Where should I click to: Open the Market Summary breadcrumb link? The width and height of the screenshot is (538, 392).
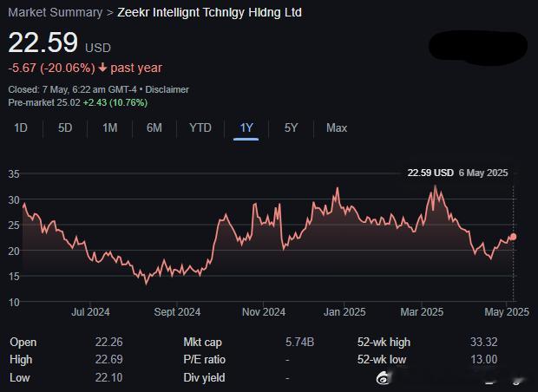point(56,13)
